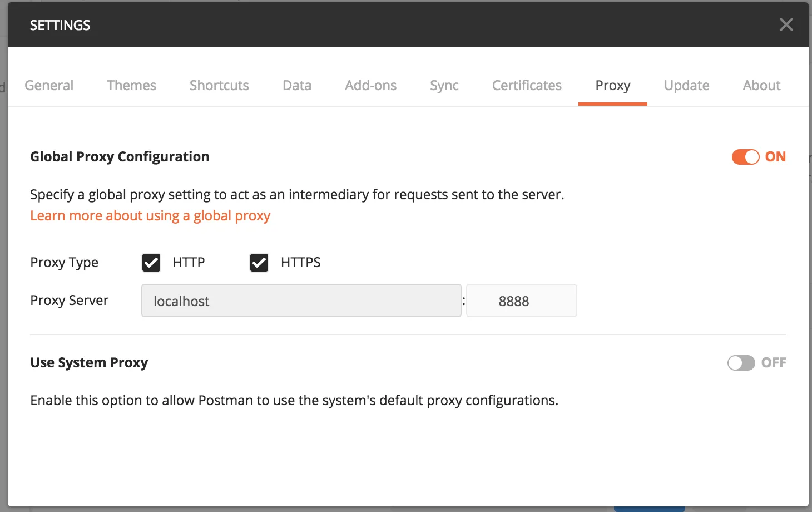This screenshot has height=512, width=812.
Task: Open the Add-ons tab
Action: coord(370,85)
